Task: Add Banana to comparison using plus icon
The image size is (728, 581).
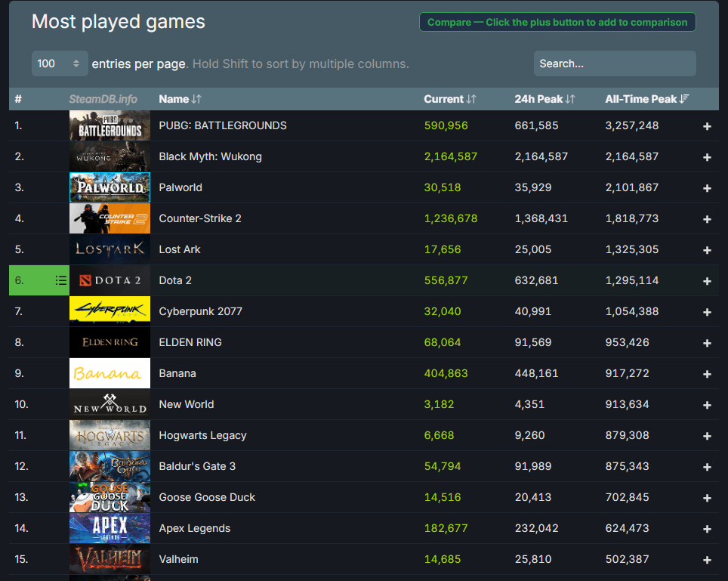Action: pos(707,374)
